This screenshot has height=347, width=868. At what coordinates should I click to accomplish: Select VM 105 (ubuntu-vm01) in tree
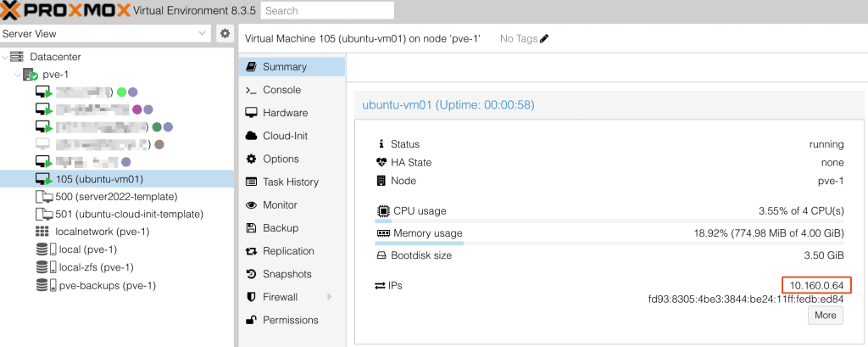(117, 178)
